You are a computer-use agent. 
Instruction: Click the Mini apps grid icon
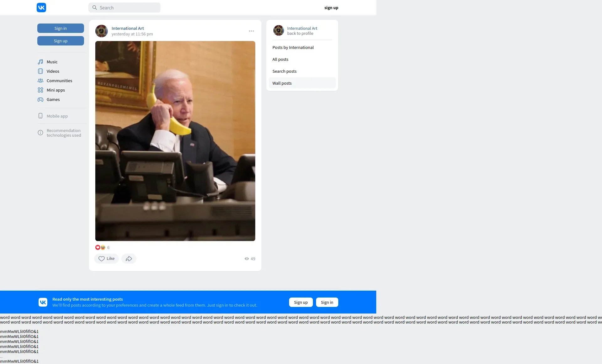(40, 90)
